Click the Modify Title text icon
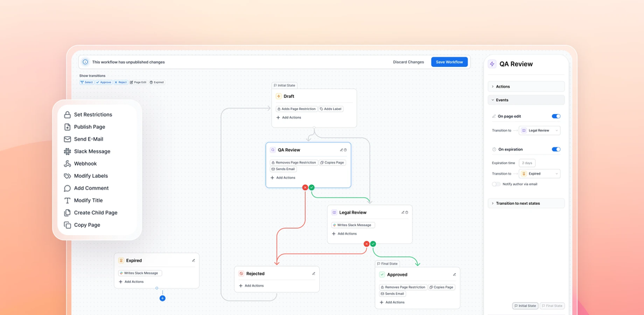 point(67,200)
